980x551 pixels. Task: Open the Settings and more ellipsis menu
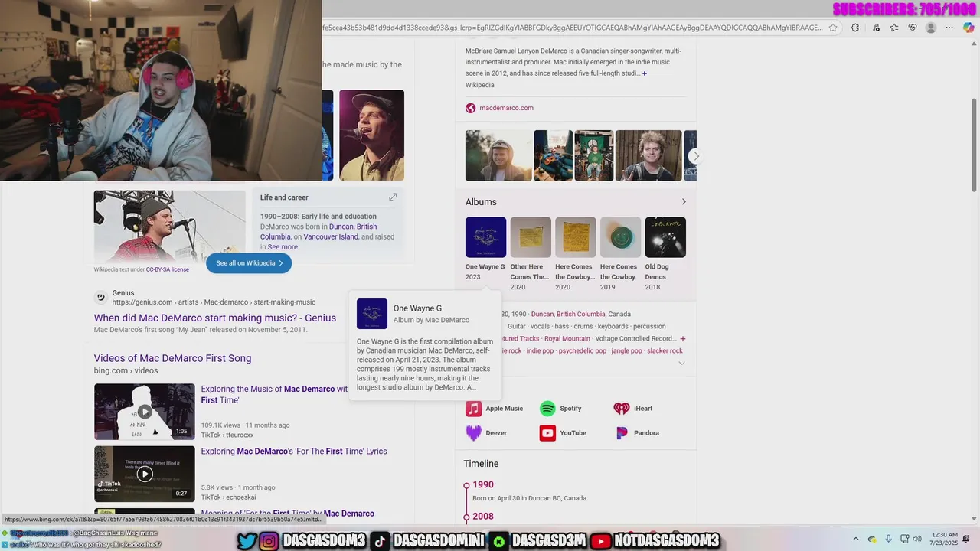pyautogui.click(x=949, y=28)
